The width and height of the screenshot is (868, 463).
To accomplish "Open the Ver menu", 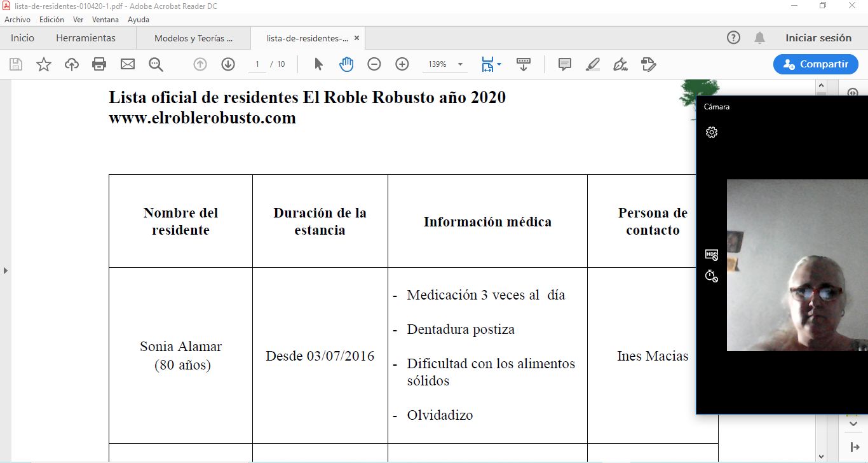I will click(78, 20).
